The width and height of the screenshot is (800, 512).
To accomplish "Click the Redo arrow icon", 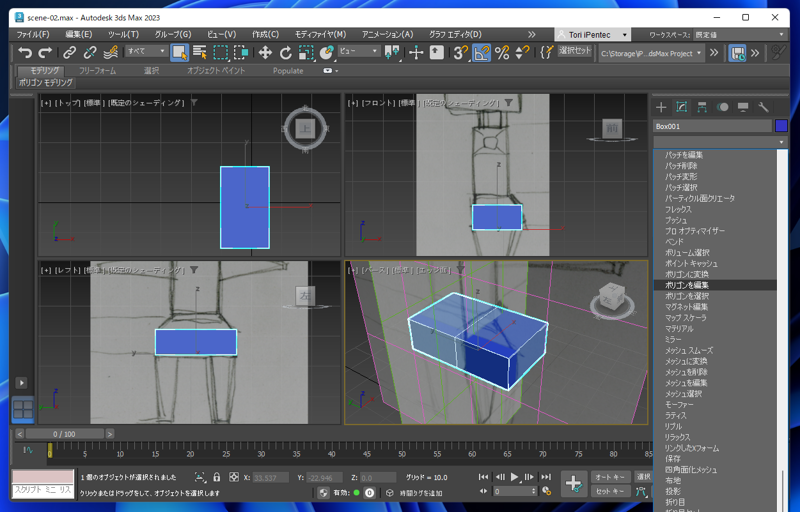I will coord(45,52).
